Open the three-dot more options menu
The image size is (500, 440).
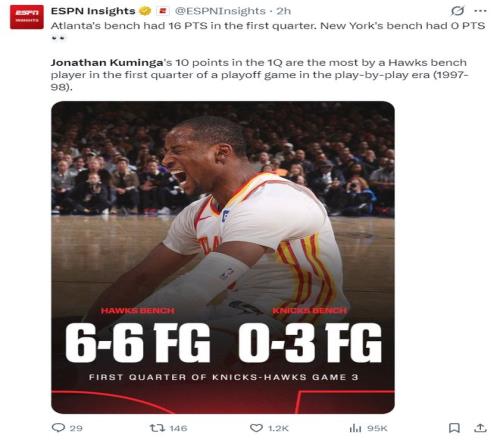(480, 11)
